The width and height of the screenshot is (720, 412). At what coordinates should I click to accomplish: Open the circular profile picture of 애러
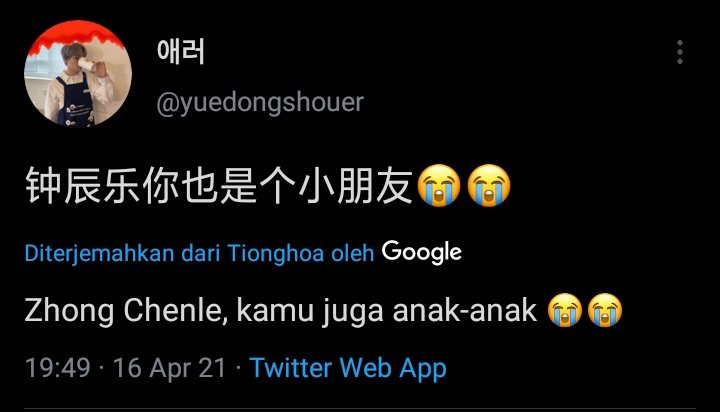(78, 74)
